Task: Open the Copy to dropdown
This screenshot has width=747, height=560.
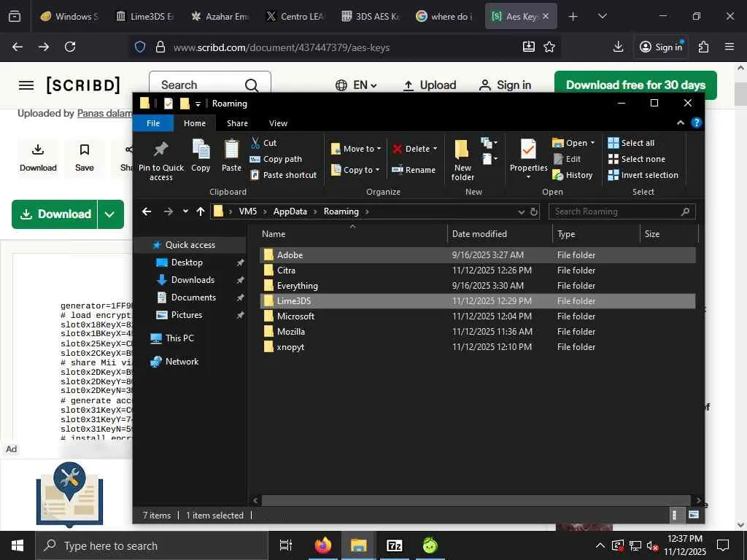Action: click(355, 169)
